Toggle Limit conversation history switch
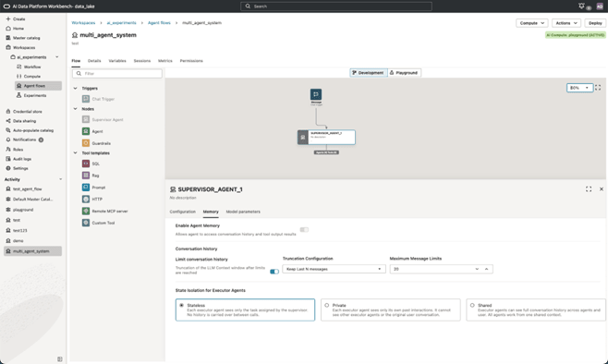The height and width of the screenshot is (364, 608). [x=274, y=272]
